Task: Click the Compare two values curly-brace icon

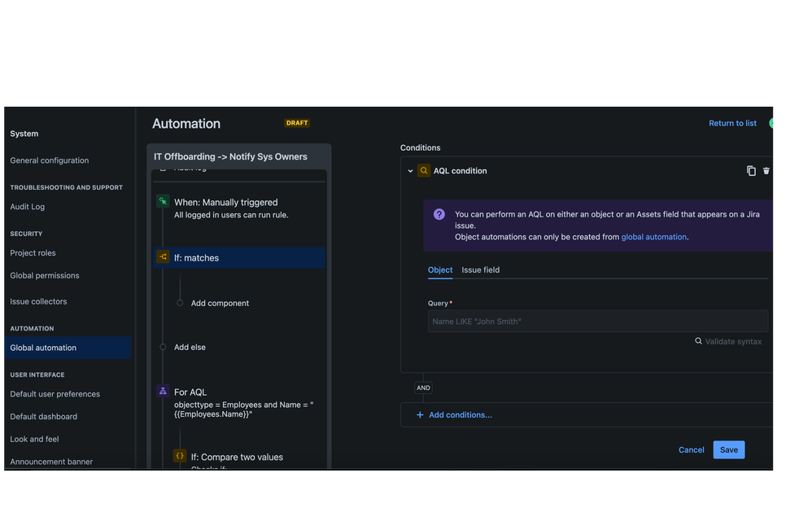Action: click(180, 456)
